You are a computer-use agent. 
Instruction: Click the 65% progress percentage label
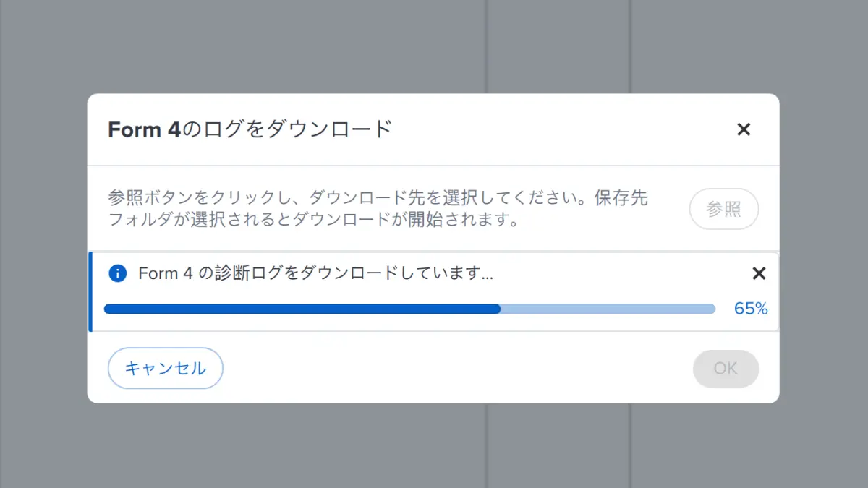(751, 309)
